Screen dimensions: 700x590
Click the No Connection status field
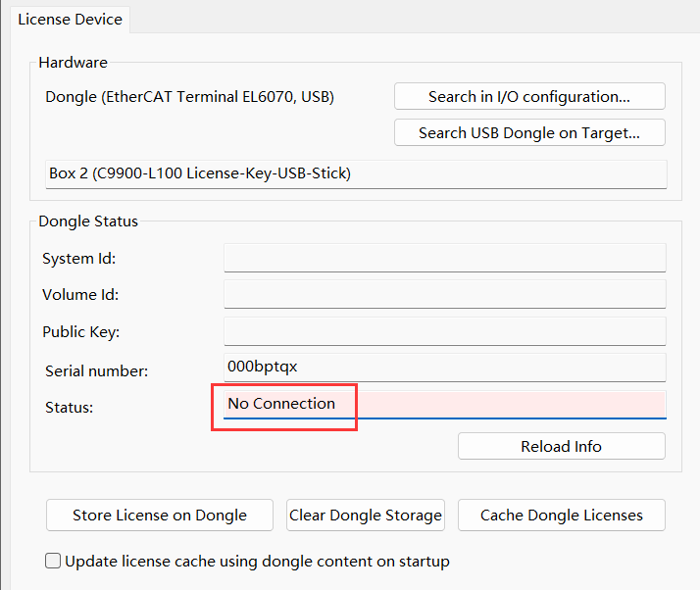(445, 405)
